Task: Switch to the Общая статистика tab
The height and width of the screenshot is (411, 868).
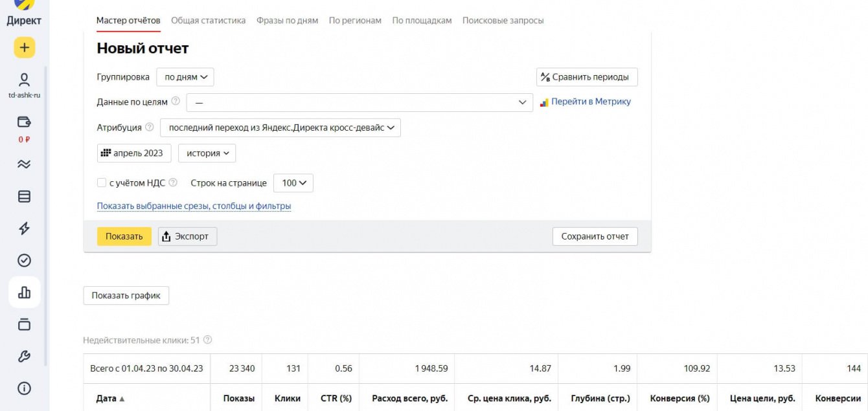Action: pyautogui.click(x=208, y=21)
